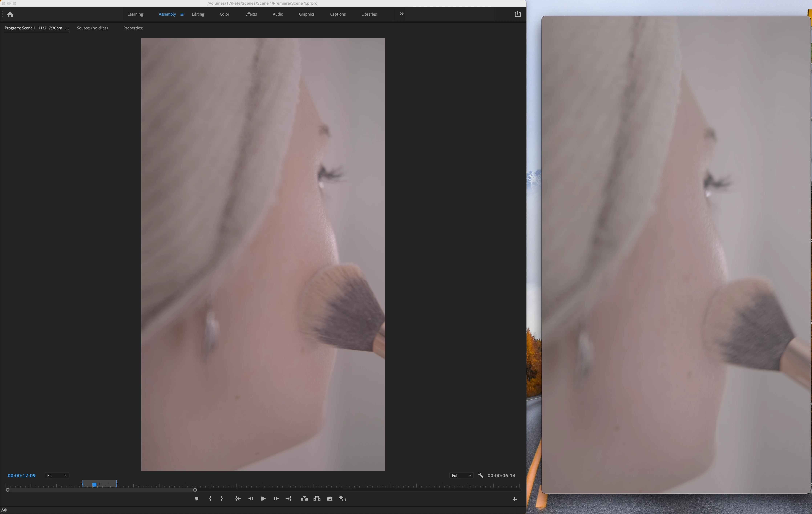Export frame with the camera icon

[330, 499]
